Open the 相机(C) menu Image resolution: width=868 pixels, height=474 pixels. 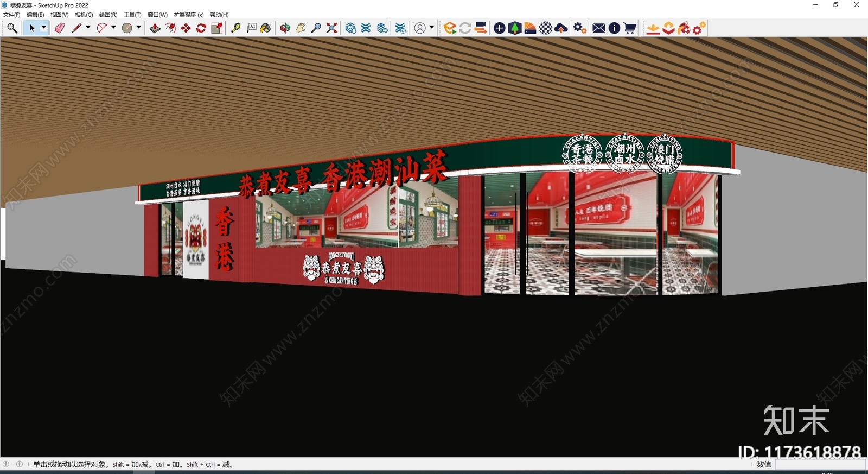click(x=84, y=15)
